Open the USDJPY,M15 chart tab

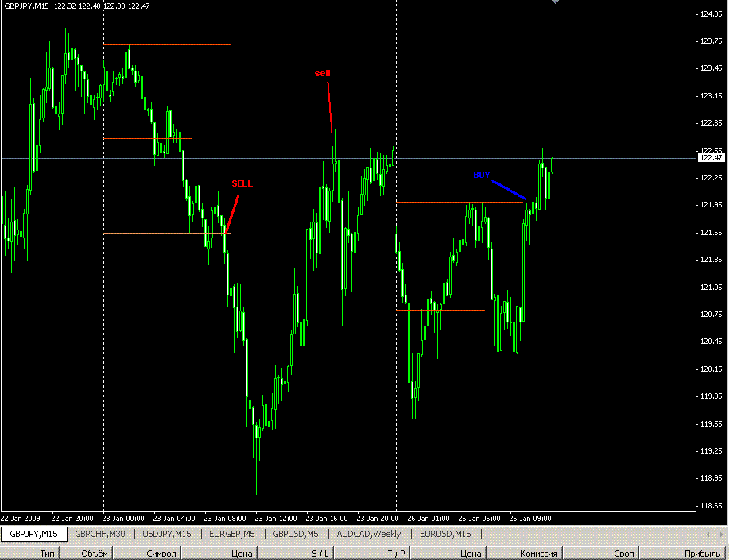pos(167,534)
